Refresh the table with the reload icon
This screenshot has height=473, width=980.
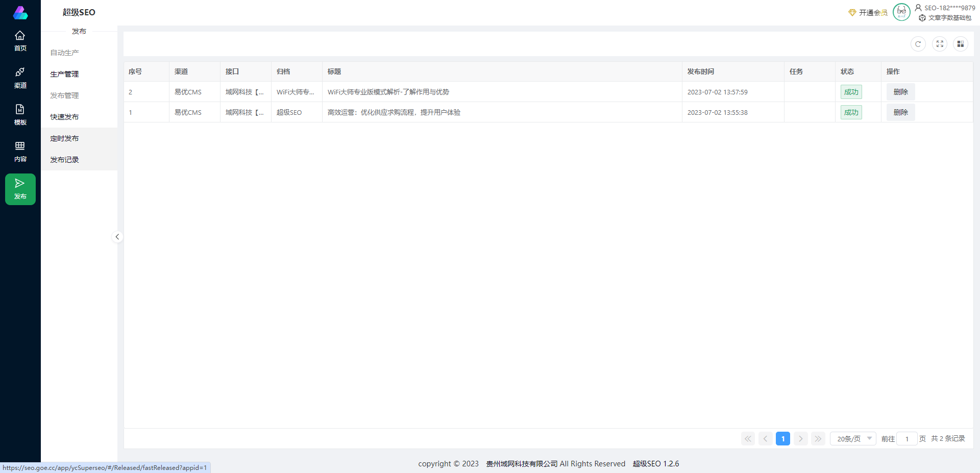point(918,44)
